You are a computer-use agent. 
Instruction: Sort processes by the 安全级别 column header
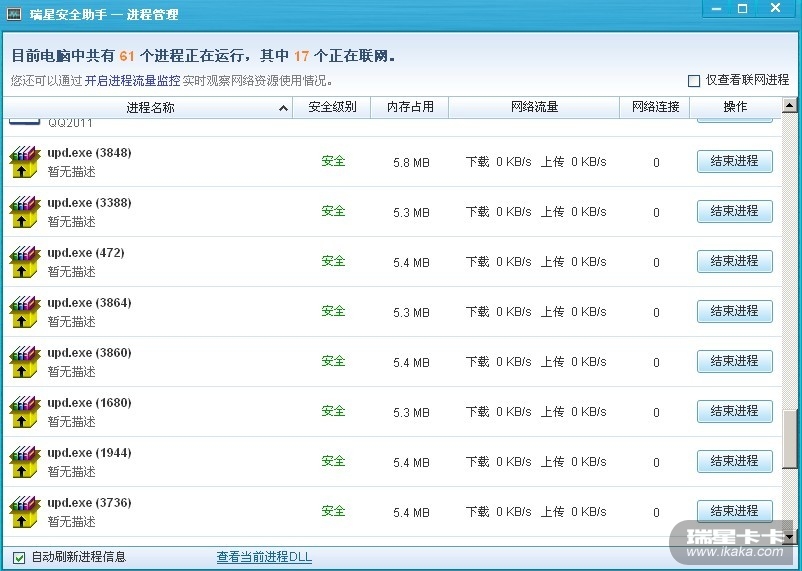[x=332, y=107]
